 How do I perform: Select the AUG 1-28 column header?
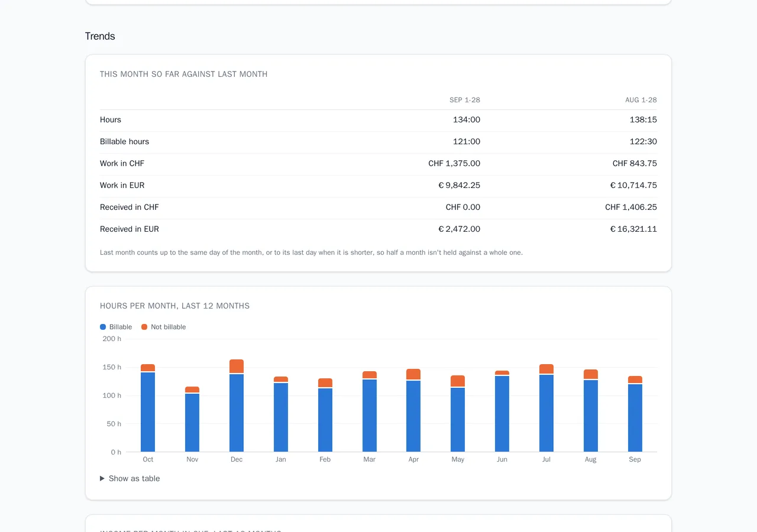[x=641, y=100]
